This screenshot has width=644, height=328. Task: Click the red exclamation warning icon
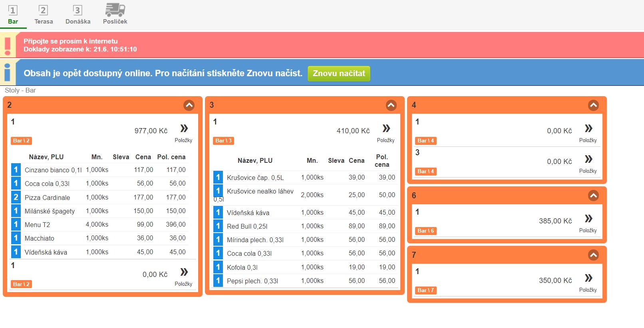8,45
